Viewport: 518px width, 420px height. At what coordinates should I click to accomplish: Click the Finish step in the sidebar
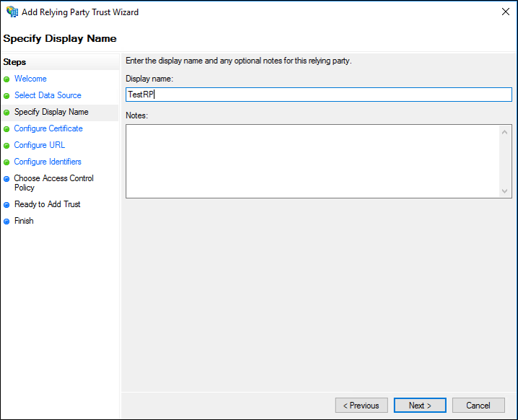click(x=24, y=221)
